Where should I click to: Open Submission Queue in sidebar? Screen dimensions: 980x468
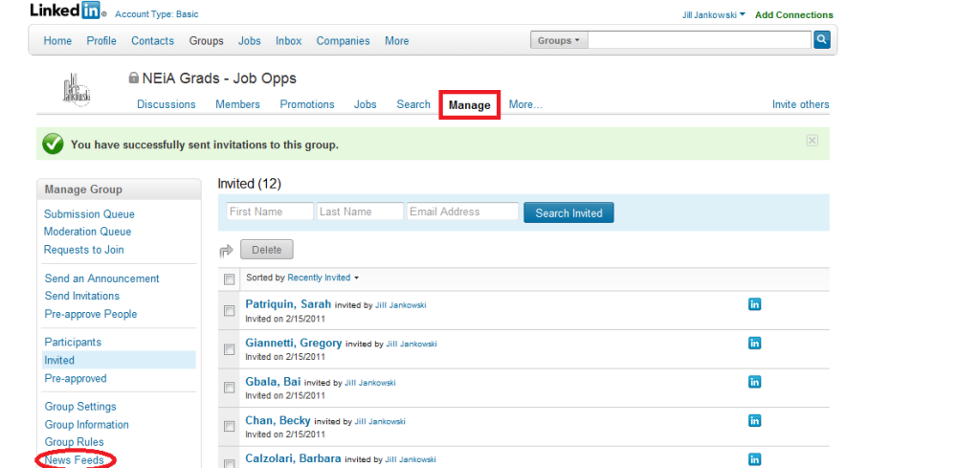[x=89, y=213]
